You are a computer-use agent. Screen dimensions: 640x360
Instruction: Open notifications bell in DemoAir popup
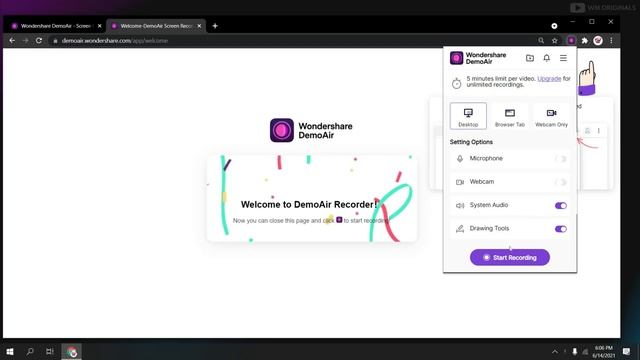(x=547, y=58)
